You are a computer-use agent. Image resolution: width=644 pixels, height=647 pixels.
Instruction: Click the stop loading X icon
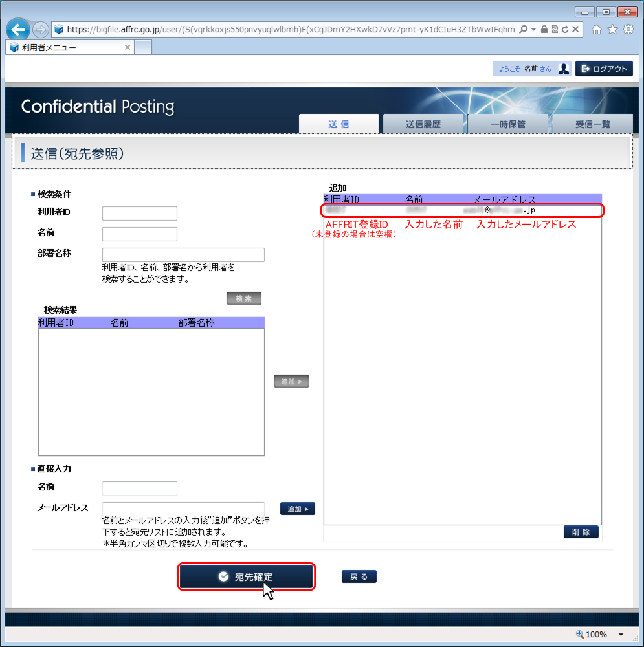coord(575,30)
